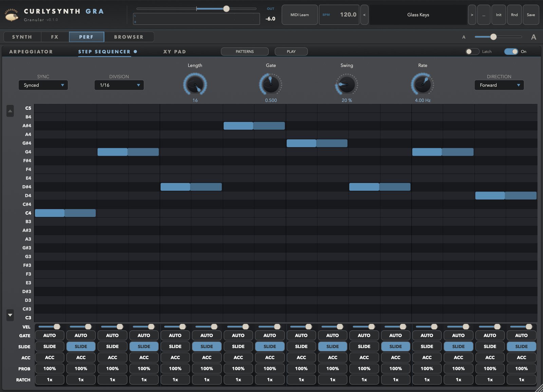This screenshot has height=392, width=543.
Task: Click the small A font size icon
Action: (464, 37)
